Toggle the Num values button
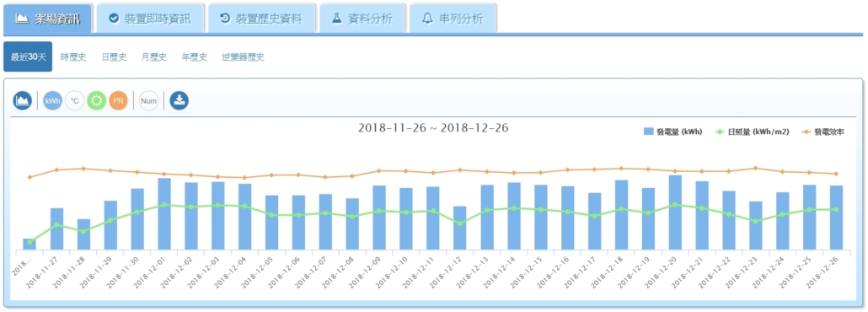 pyautogui.click(x=149, y=101)
